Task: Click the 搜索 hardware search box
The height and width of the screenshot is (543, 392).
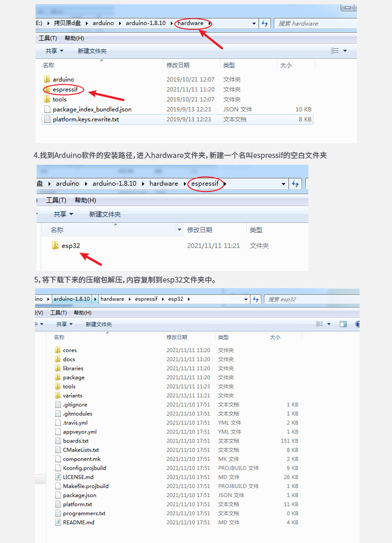Action: coord(315,23)
